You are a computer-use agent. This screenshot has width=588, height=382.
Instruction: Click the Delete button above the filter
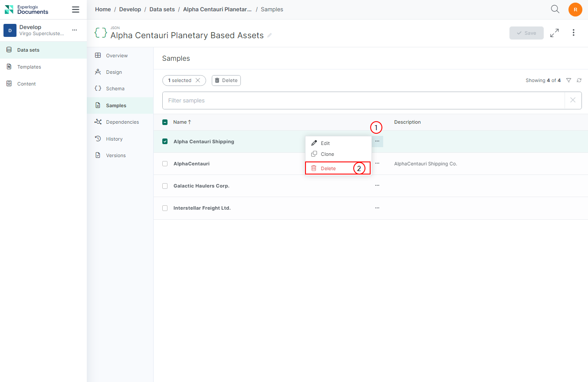click(x=226, y=80)
